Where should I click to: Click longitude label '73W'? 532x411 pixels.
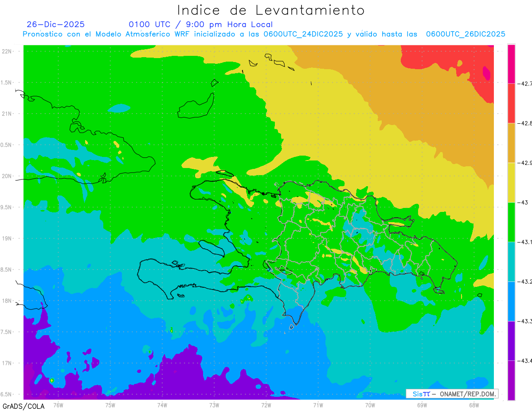click(x=214, y=405)
